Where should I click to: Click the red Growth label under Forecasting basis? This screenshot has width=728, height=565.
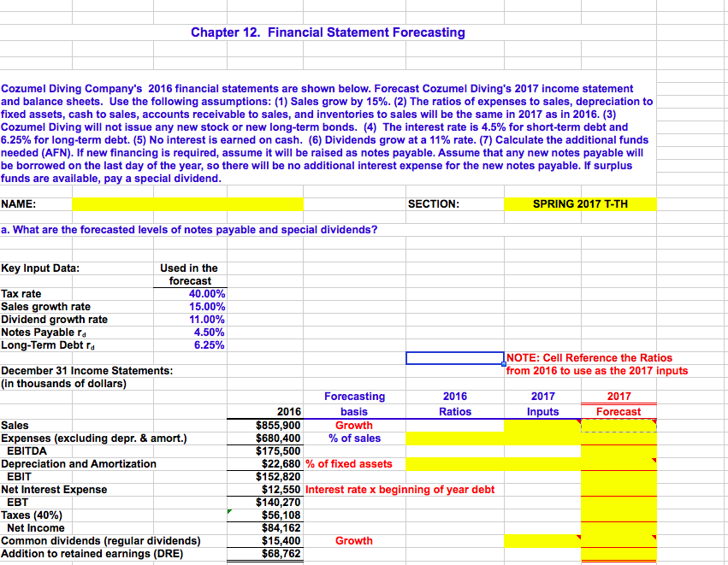pos(353,425)
